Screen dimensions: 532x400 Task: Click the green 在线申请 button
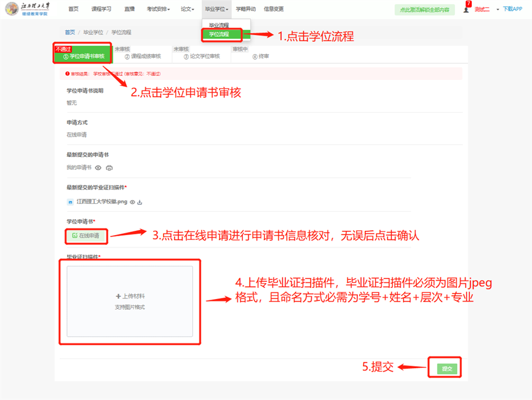[85, 236]
